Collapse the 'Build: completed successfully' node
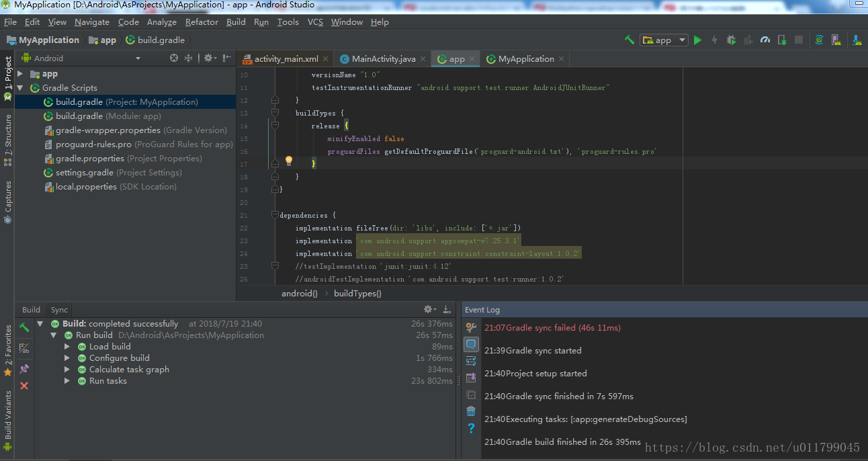Viewport: 868px width, 461px height. pyautogui.click(x=40, y=324)
